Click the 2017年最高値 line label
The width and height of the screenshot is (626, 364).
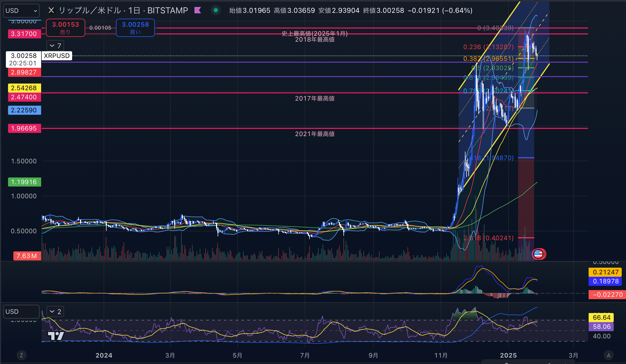click(x=315, y=98)
